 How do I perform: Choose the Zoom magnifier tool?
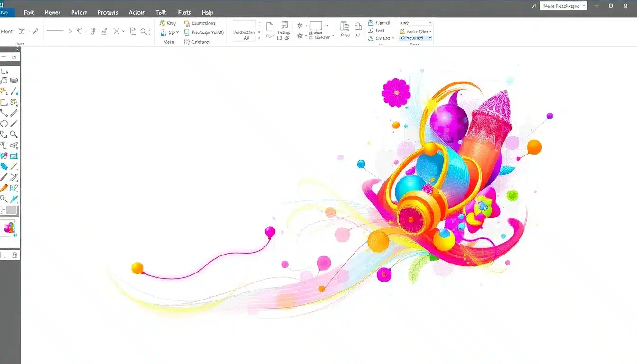pos(14,134)
